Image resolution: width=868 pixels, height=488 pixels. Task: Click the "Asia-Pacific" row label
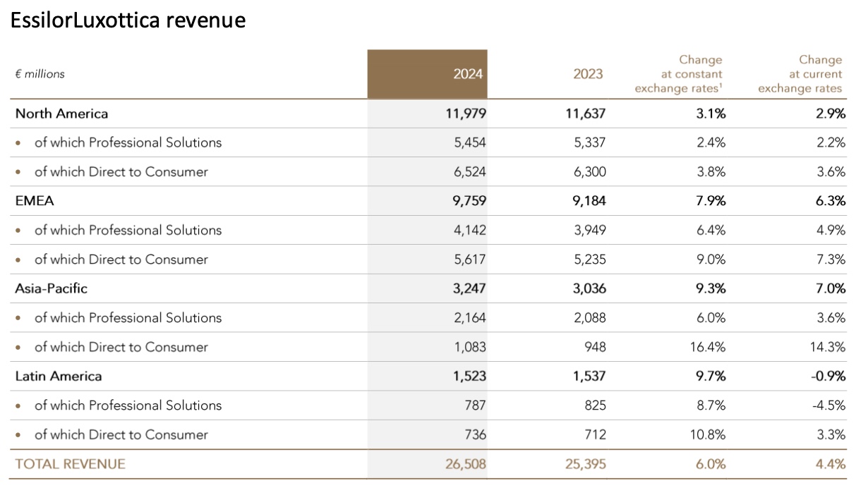coord(52,288)
